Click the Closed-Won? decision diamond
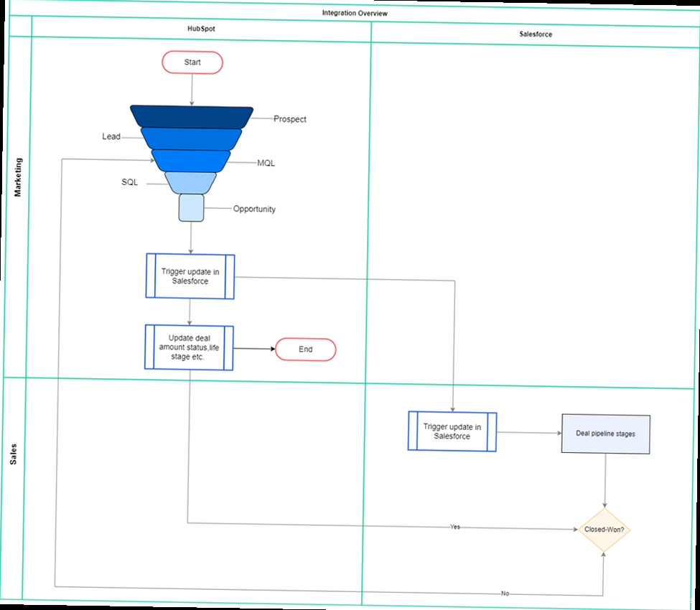700x610 pixels. coord(605,530)
